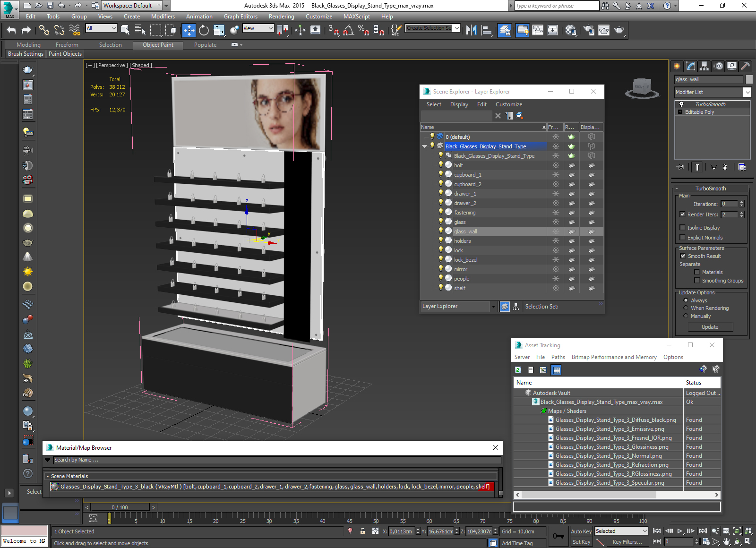Viewport: 756px width, 548px height.
Task: Click the Mirror tool icon
Action: tap(471, 30)
